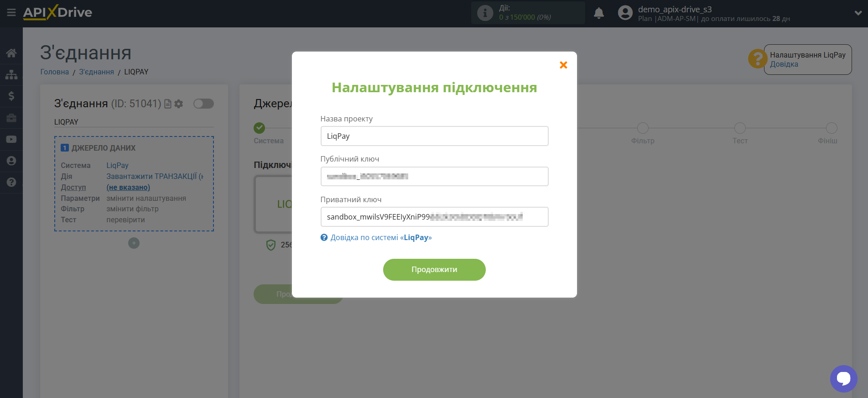Click the LIQPAY connection name field
868x398 pixels.
[134, 122]
